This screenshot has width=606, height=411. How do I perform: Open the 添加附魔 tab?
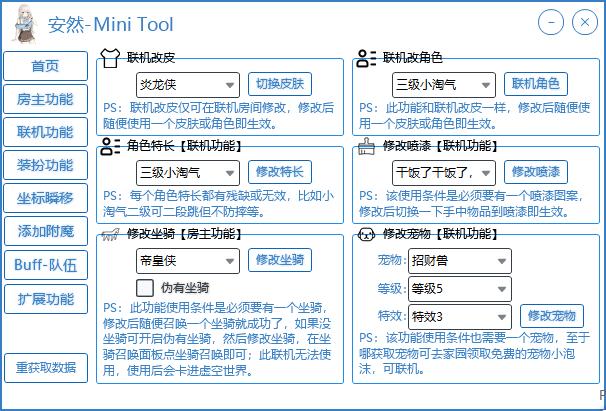(46, 231)
